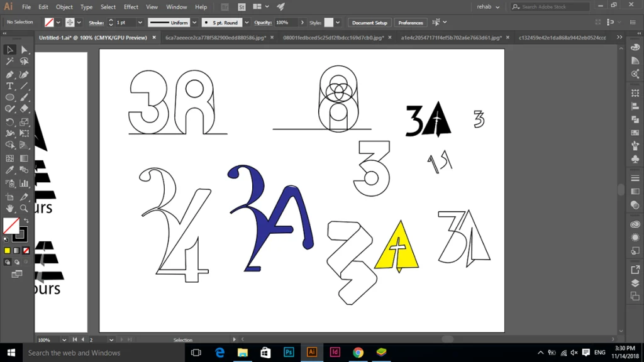Select the Eraser tool

coord(24,109)
